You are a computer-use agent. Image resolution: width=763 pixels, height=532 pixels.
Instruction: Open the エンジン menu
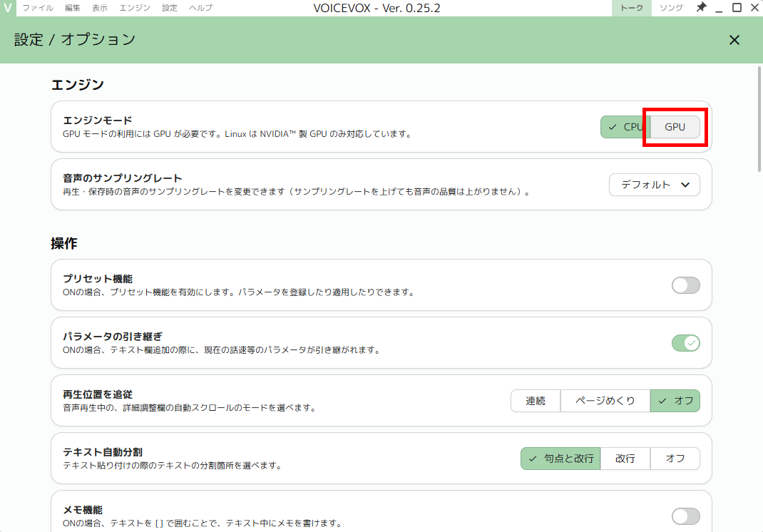(x=135, y=8)
